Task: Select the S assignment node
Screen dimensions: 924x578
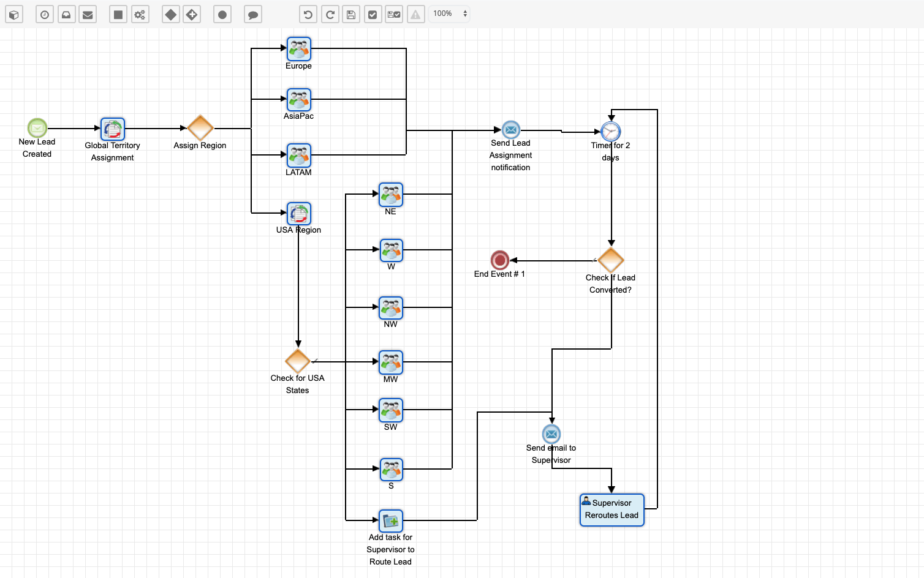Action: [391, 470]
